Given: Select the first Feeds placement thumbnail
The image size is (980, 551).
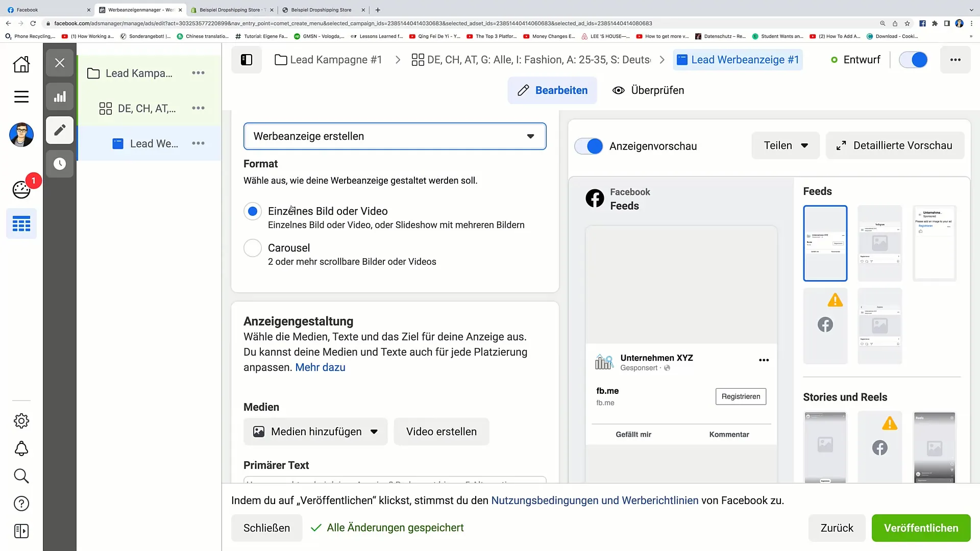Looking at the screenshot, I should click(x=825, y=243).
